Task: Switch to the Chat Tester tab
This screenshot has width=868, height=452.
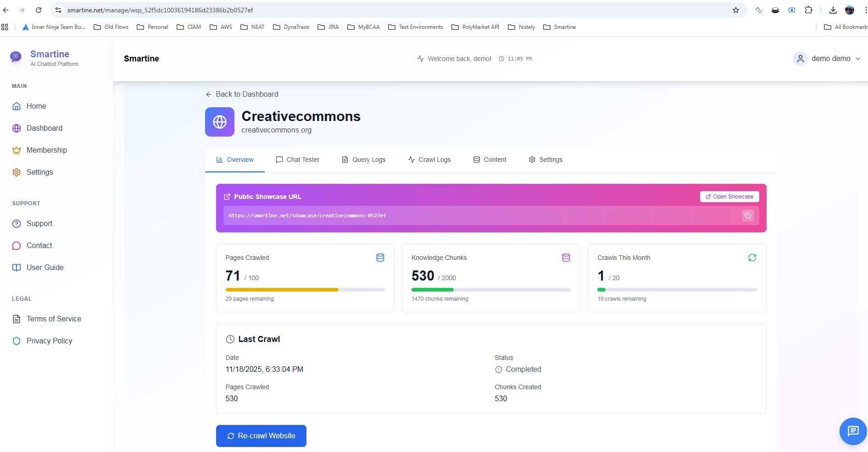Action: [x=297, y=160]
